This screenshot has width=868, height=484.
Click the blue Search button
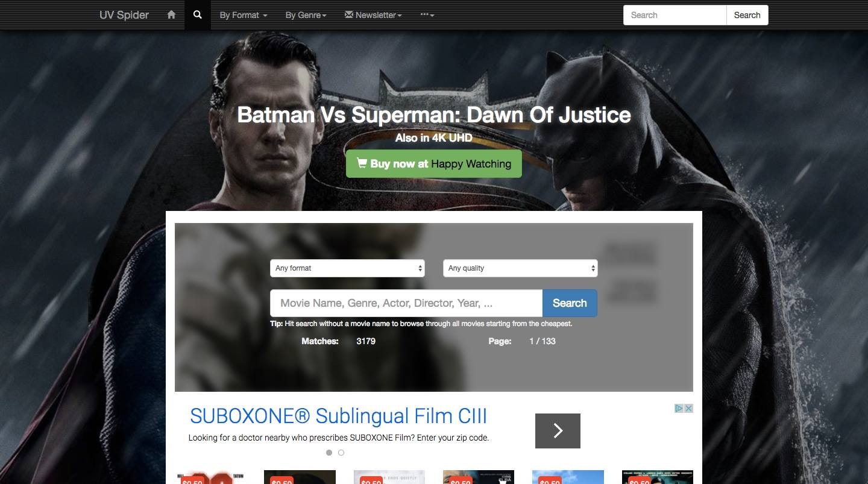(570, 303)
